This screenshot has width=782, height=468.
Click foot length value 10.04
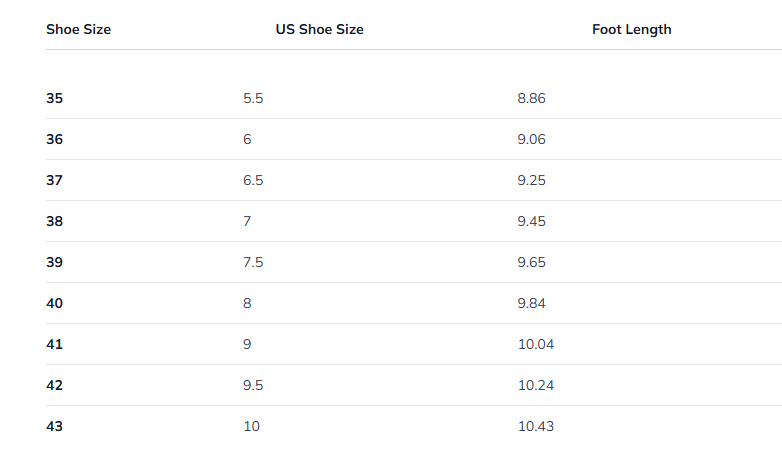[535, 344]
